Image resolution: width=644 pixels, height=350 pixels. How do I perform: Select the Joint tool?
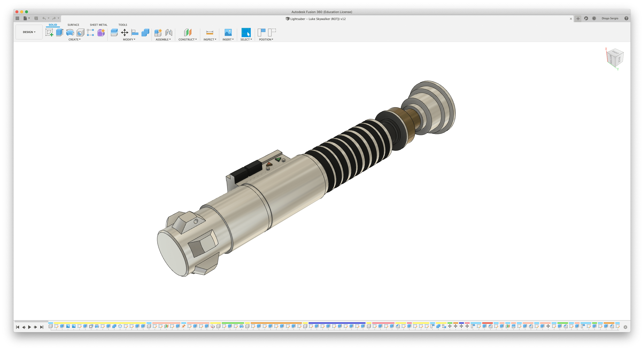(169, 33)
